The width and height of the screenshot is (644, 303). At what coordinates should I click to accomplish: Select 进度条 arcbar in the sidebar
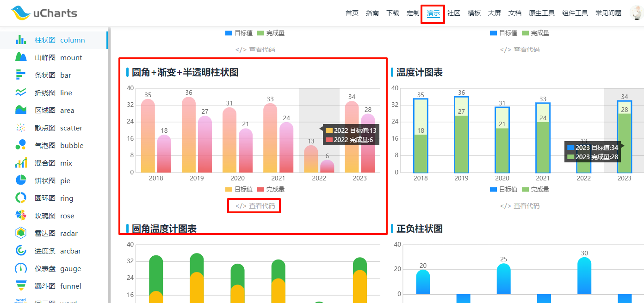[54, 251]
